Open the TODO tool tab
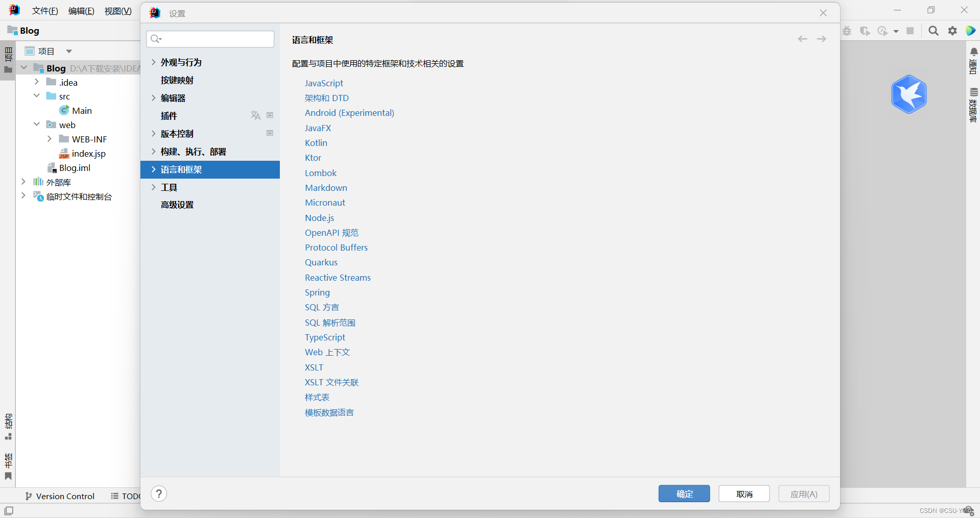Image resolution: width=980 pixels, height=518 pixels. pos(126,496)
